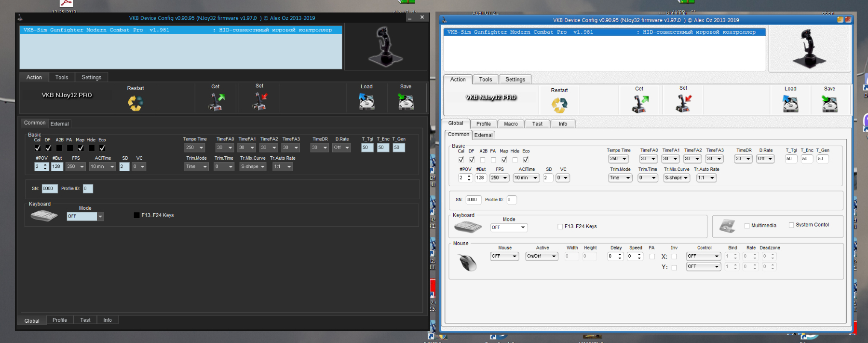Open Profile tab in light window
Image resolution: width=868 pixels, height=343 pixels.
coord(484,124)
